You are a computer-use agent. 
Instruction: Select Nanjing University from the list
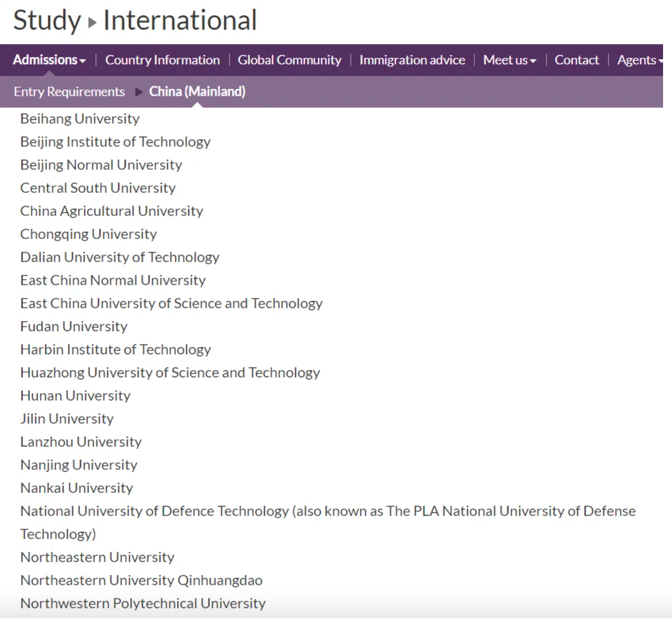78,465
